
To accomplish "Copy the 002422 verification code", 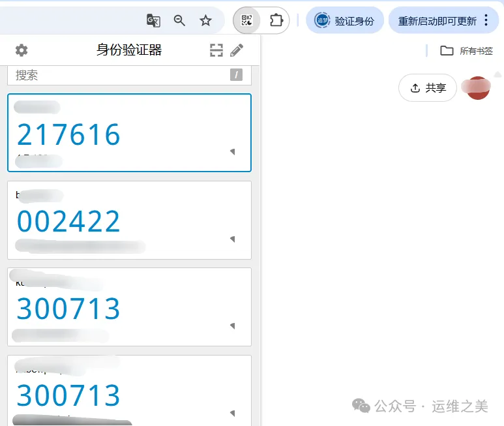I will pyautogui.click(x=68, y=222).
